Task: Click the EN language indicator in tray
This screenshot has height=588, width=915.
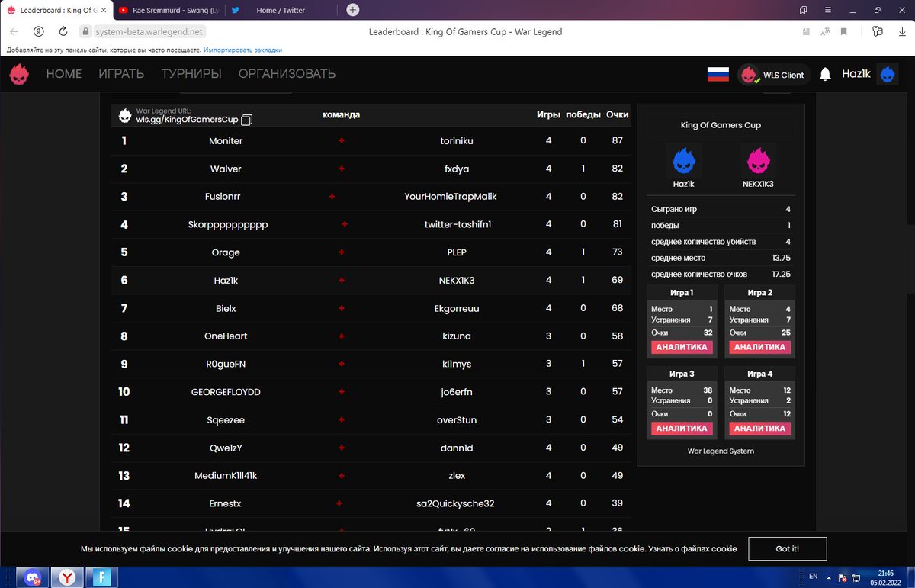Action: tap(814, 576)
